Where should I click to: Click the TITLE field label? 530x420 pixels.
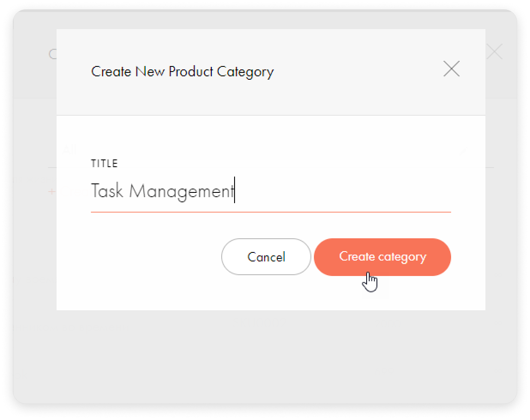[x=104, y=163]
